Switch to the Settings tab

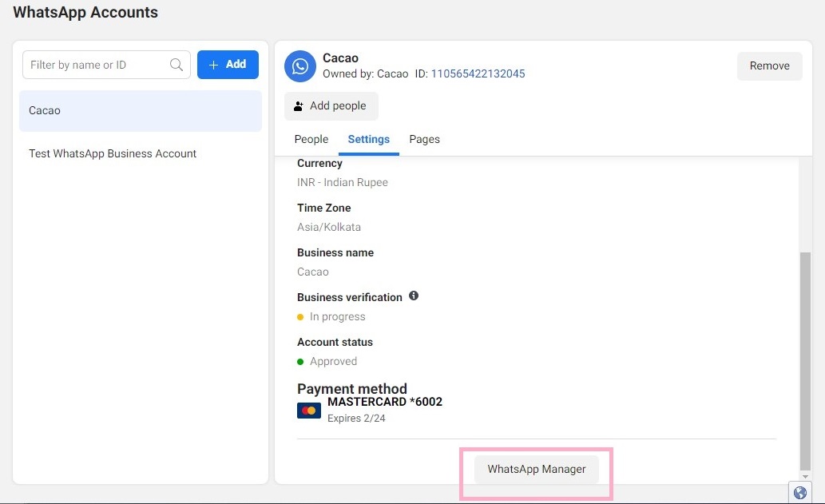[x=369, y=140]
